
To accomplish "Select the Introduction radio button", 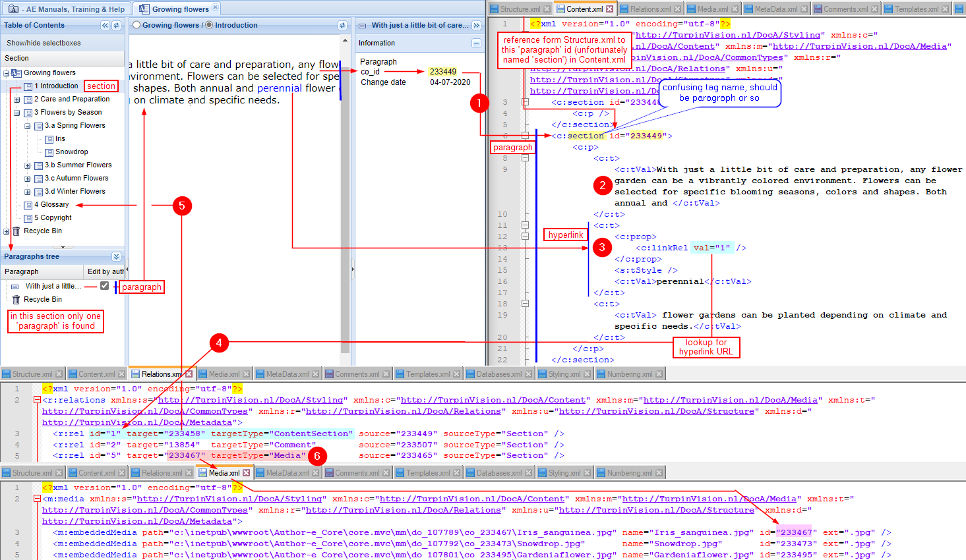I will [209, 25].
